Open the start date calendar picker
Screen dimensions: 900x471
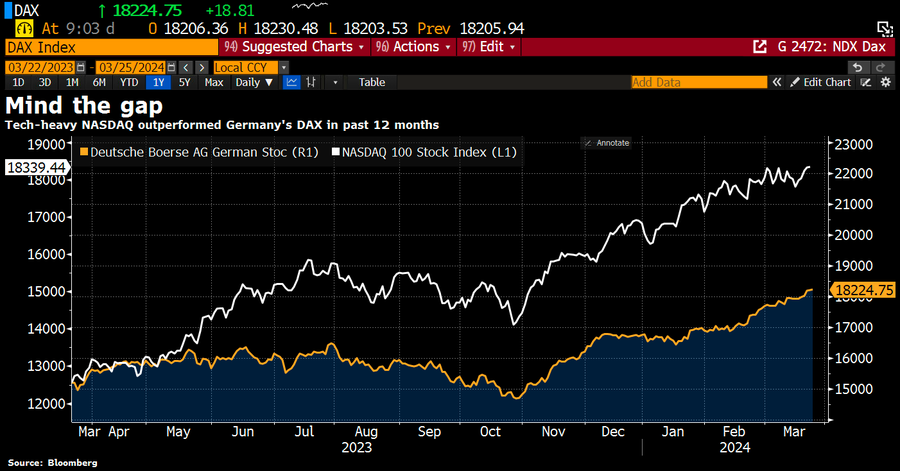pos(81,68)
